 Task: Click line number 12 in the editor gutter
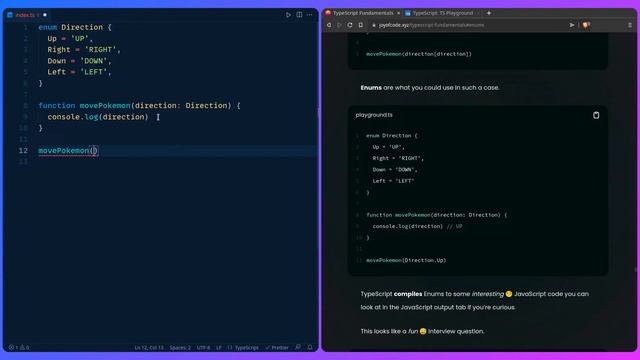tap(23, 151)
